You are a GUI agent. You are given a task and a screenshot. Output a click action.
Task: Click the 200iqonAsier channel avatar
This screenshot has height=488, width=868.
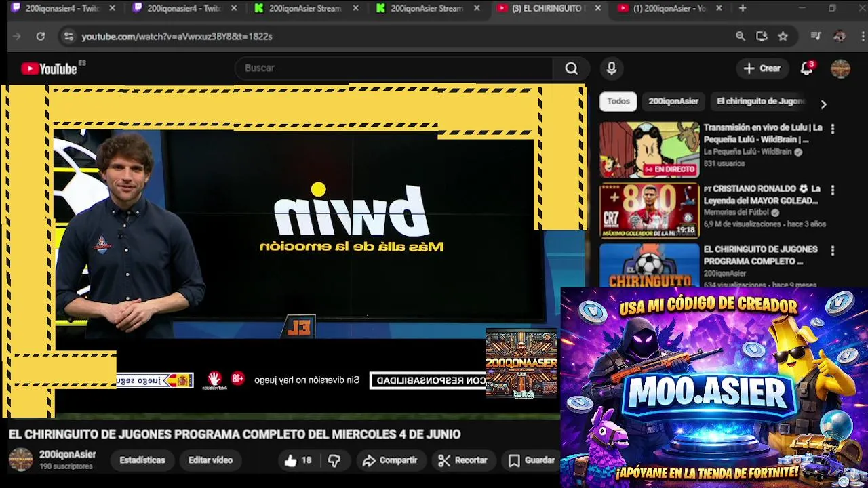click(x=20, y=460)
